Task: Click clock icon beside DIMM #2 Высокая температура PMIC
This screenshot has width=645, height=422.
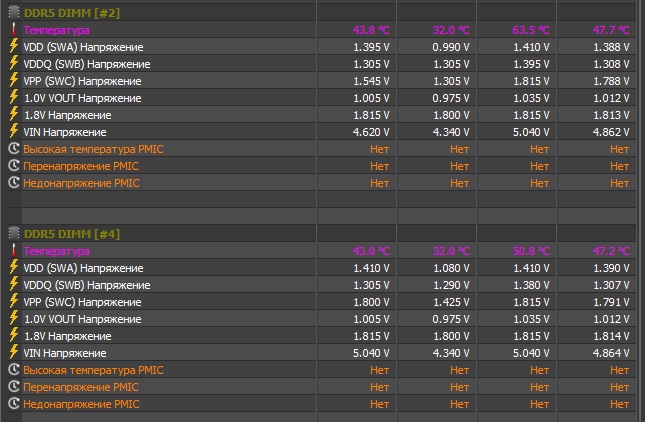Action: pos(13,149)
